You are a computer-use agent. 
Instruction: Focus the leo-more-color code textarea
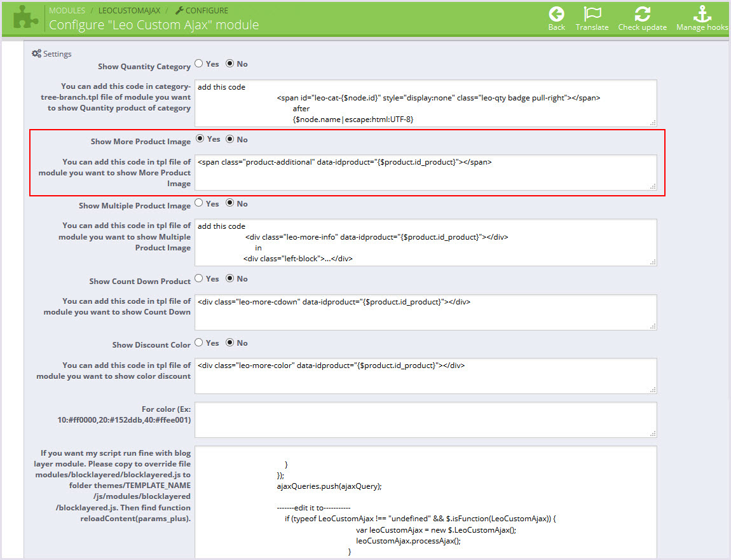426,376
